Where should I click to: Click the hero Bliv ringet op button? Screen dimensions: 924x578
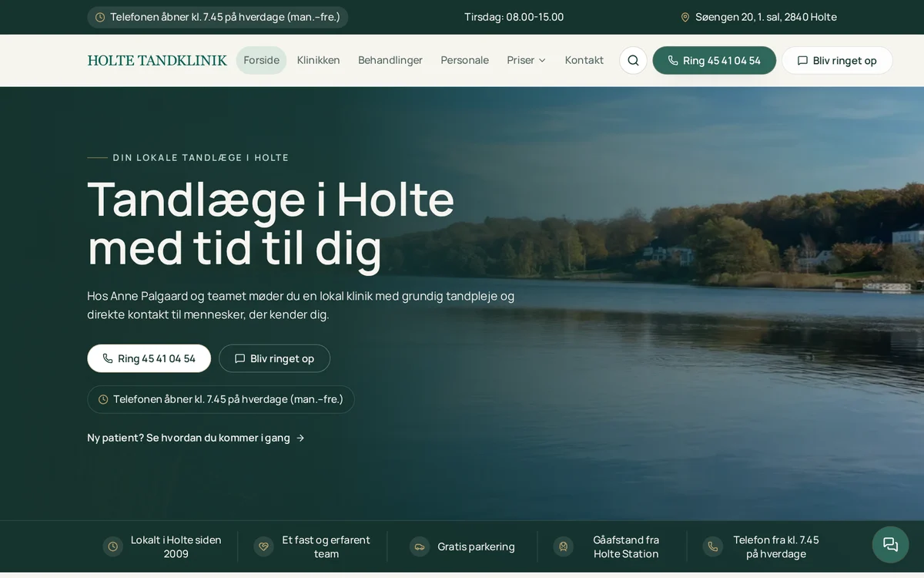(x=275, y=358)
